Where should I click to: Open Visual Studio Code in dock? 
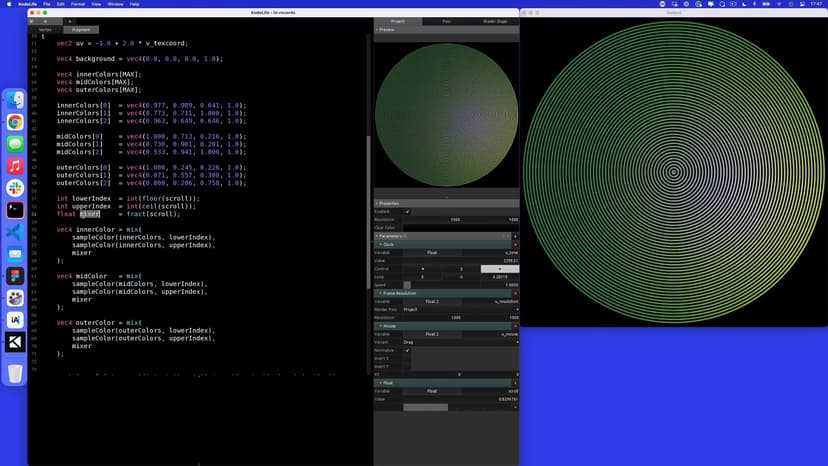click(x=15, y=232)
